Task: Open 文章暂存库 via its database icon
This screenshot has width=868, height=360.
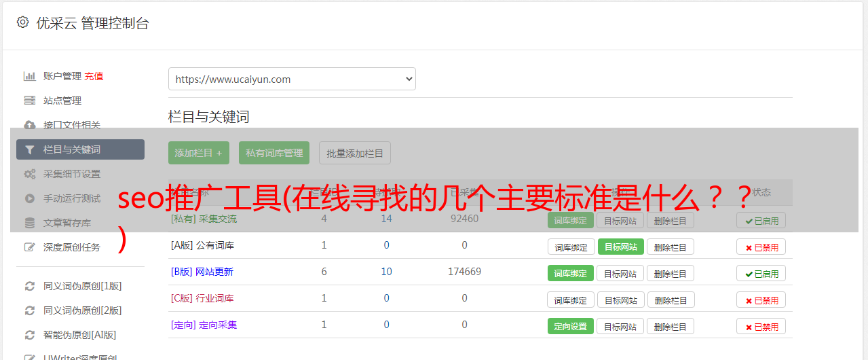Action: tap(29, 223)
